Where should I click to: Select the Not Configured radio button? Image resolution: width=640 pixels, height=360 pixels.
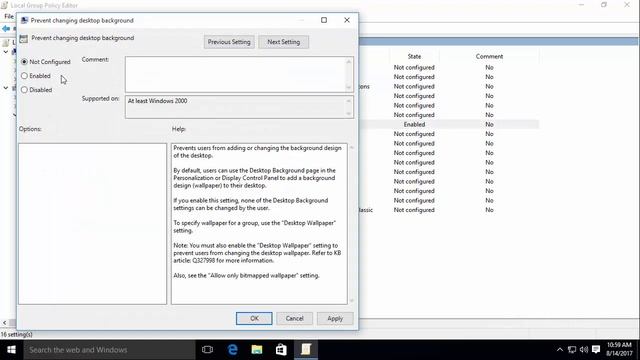24,62
